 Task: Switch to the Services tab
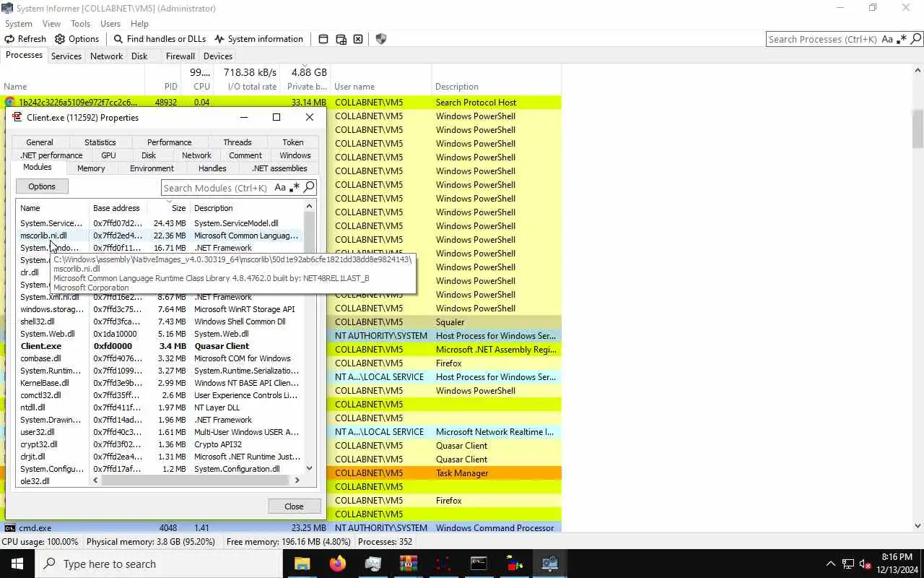pyautogui.click(x=66, y=56)
